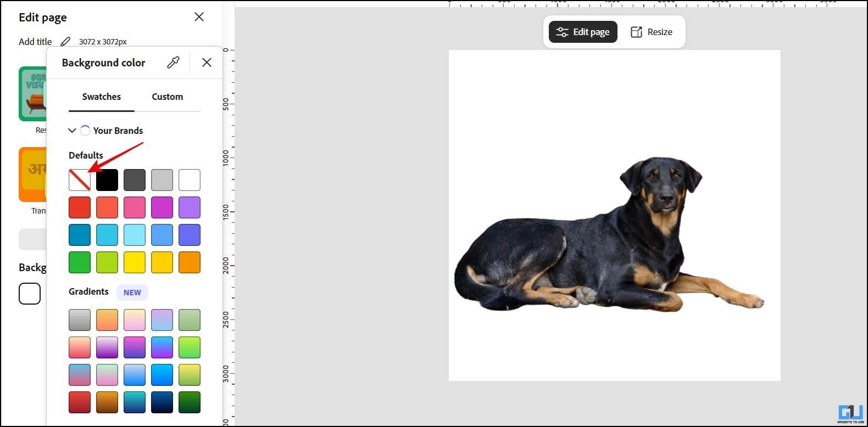Image resolution: width=868 pixels, height=427 pixels.
Task: Click the pencil icon to edit title
Action: coord(65,42)
